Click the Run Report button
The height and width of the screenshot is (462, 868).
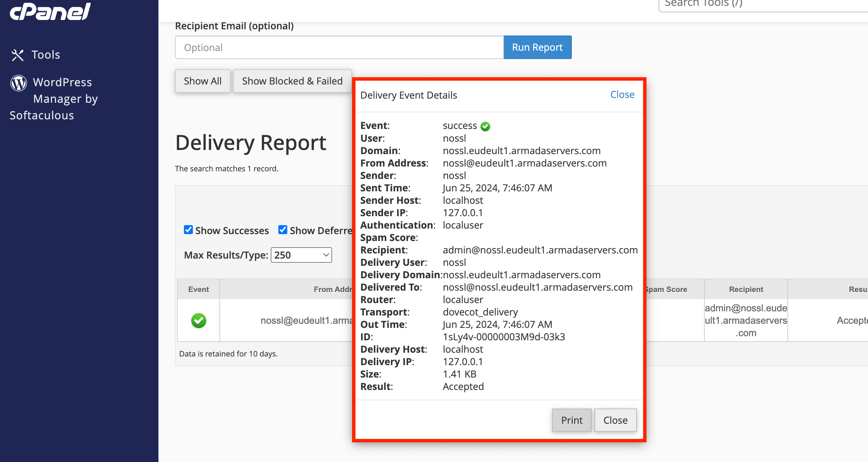pos(537,47)
